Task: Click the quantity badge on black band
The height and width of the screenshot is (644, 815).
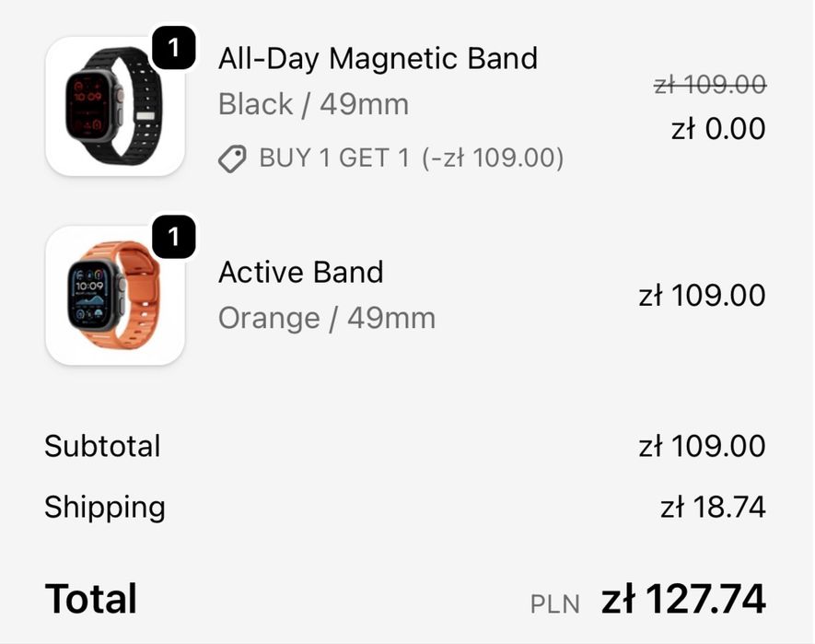Action: point(173,48)
